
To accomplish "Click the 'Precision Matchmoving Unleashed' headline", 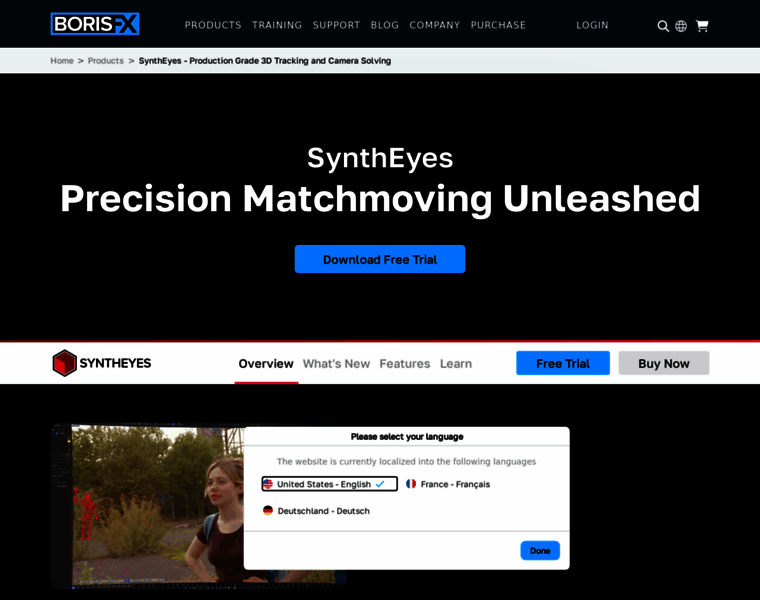I will click(380, 199).
